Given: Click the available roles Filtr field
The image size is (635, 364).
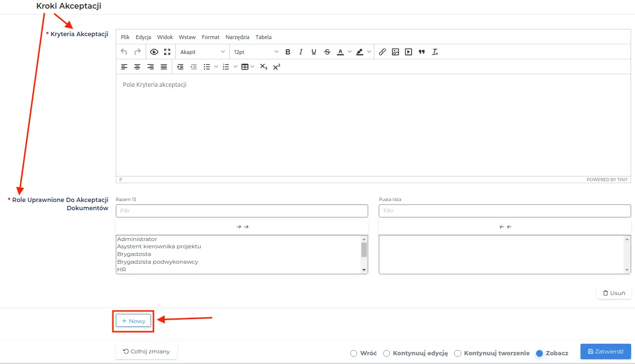Looking at the screenshot, I should pos(242,211).
